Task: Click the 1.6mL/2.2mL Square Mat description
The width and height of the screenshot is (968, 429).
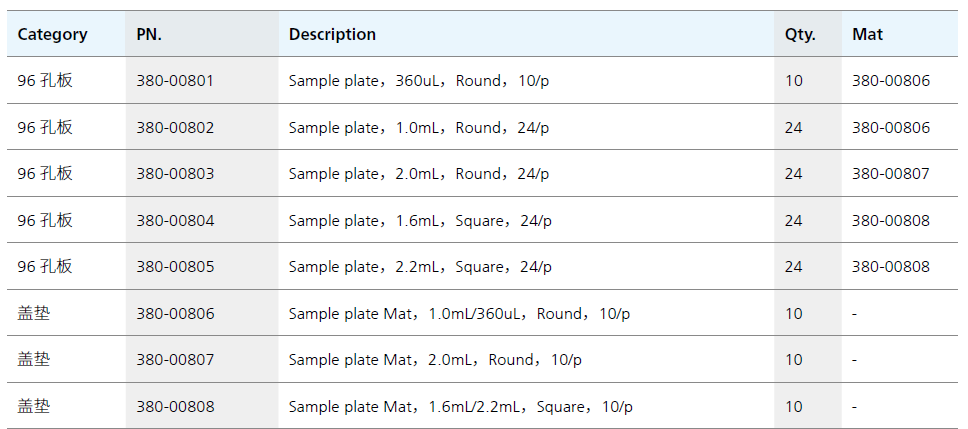Action: click(x=460, y=406)
